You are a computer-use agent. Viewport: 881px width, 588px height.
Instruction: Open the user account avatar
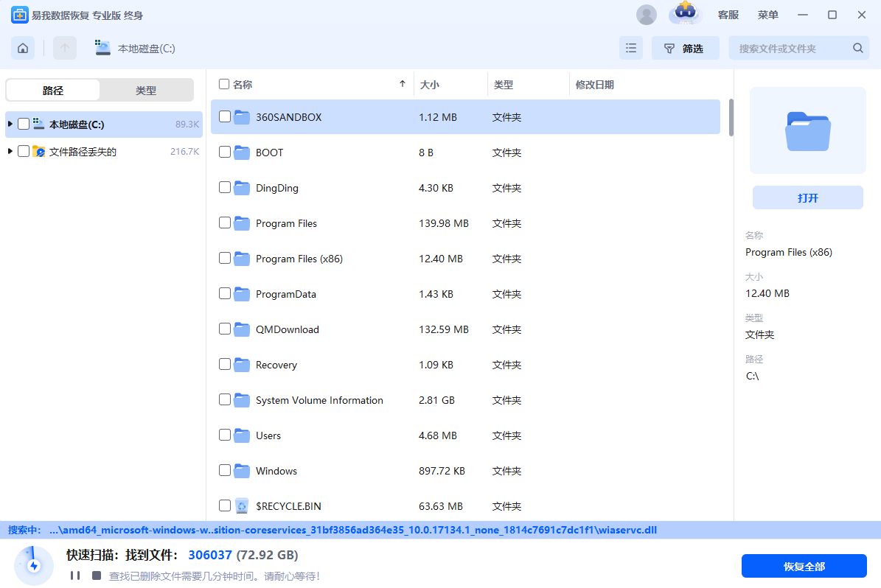(646, 15)
